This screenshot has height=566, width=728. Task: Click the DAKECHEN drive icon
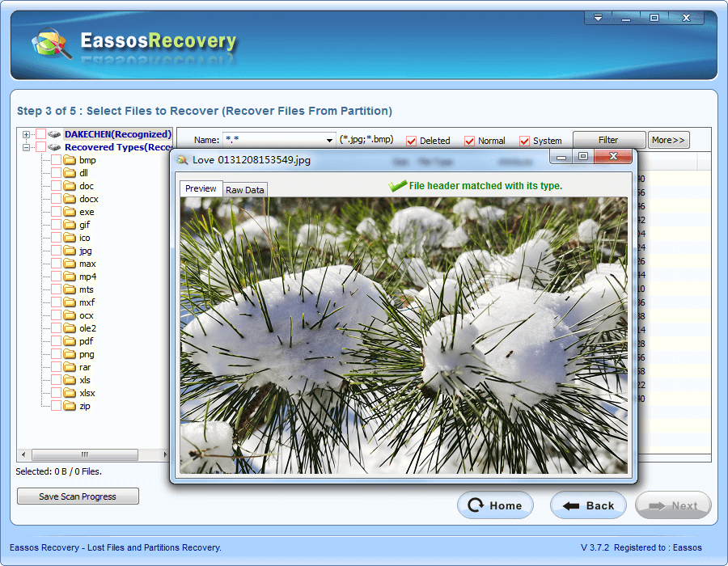coord(54,134)
